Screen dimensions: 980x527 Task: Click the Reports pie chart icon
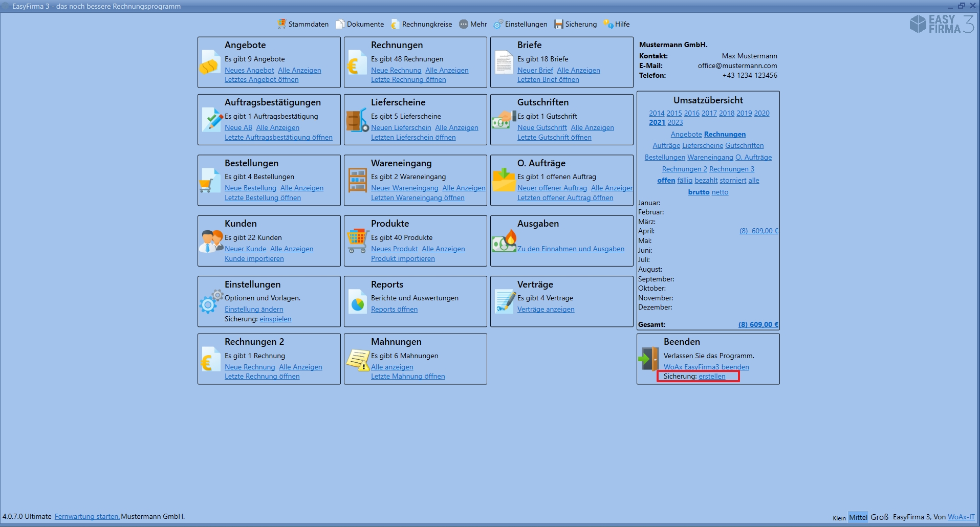click(358, 302)
